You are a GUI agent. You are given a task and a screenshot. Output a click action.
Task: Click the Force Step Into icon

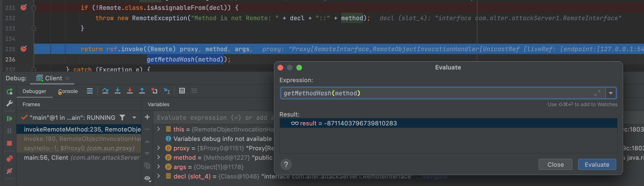130,91
